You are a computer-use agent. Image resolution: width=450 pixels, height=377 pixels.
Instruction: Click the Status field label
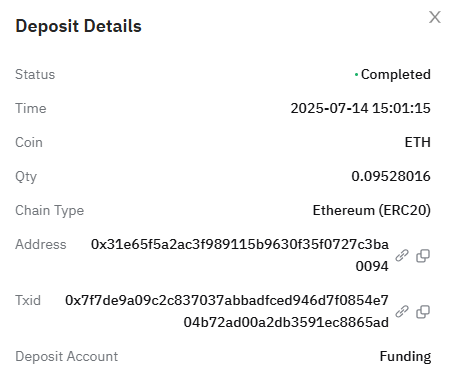(35, 74)
